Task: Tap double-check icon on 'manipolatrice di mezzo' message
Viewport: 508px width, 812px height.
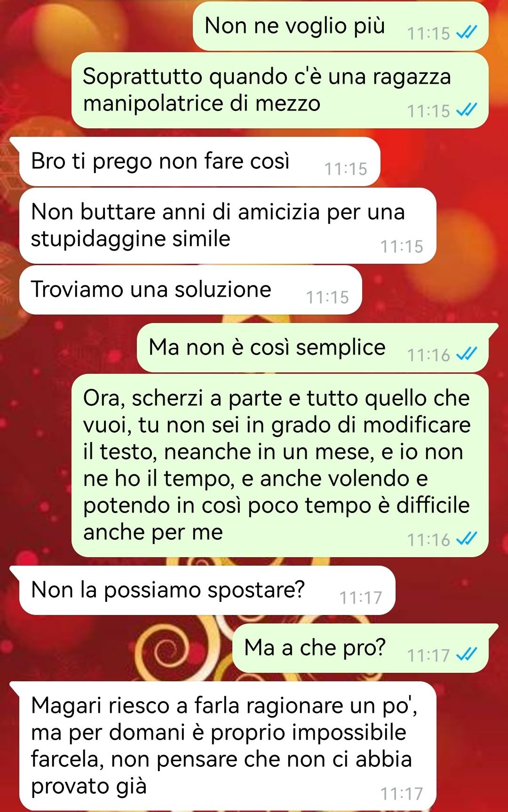Action: (x=467, y=110)
